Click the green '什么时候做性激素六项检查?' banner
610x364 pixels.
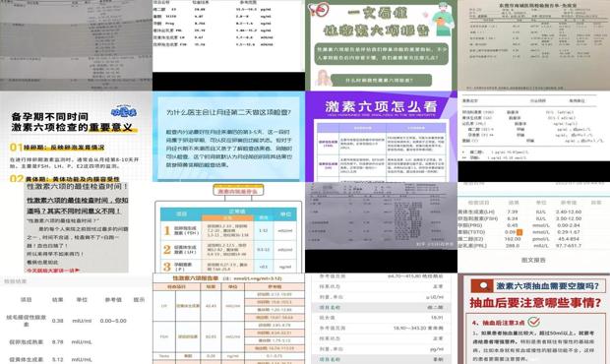[381, 80]
